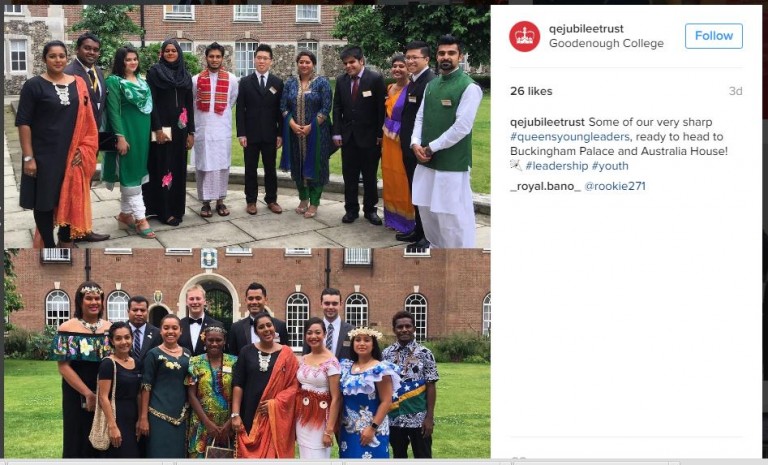Visit commenter _royal.bano_ profile
The height and width of the screenshot is (465, 768).
[545, 186]
